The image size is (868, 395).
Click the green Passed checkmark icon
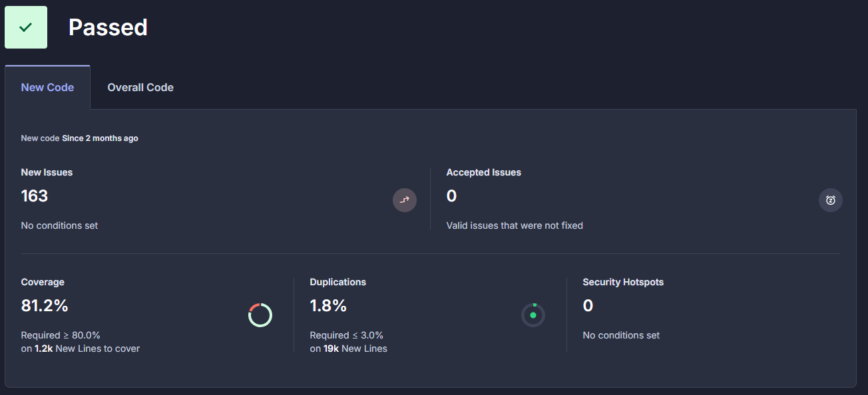(x=26, y=27)
